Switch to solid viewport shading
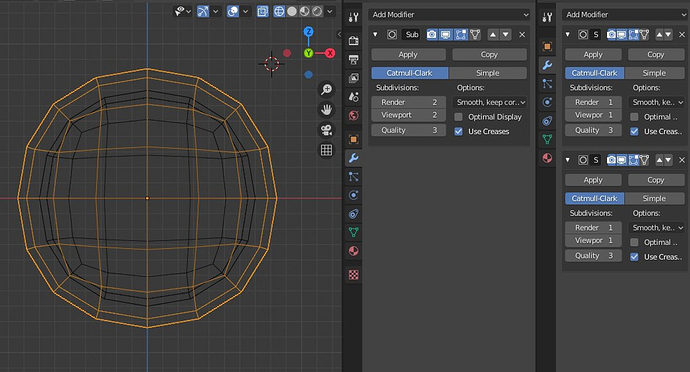This screenshot has width=690, height=372. (292, 11)
